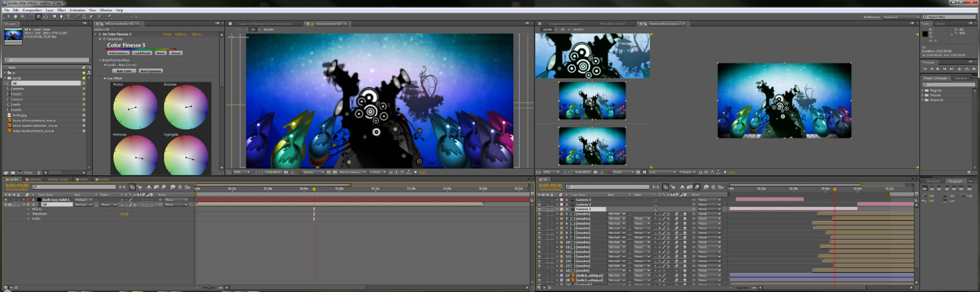Viewport: 980px width, 292px height.
Task: Open the Animation menu
Action: (x=77, y=10)
